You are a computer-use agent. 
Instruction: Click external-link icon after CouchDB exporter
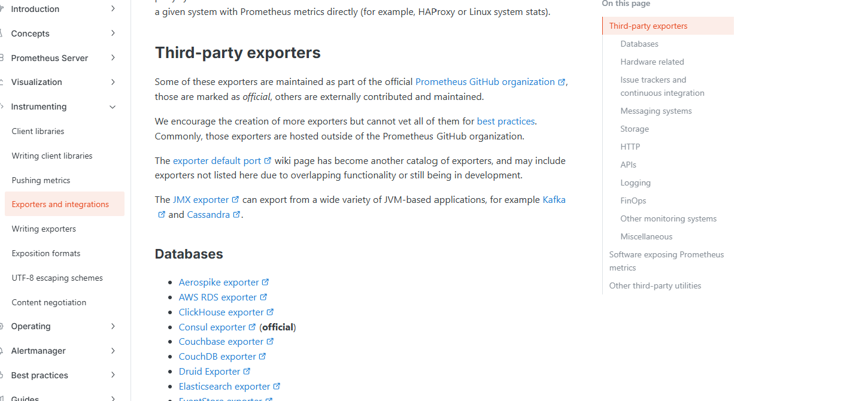pos(263,356)
